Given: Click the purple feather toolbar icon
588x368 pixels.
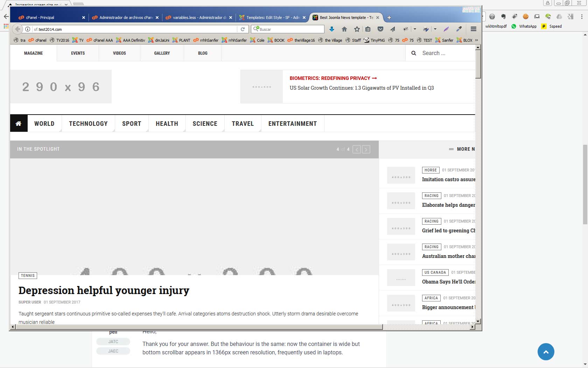Looking at the screenshot, I should 446,29.
